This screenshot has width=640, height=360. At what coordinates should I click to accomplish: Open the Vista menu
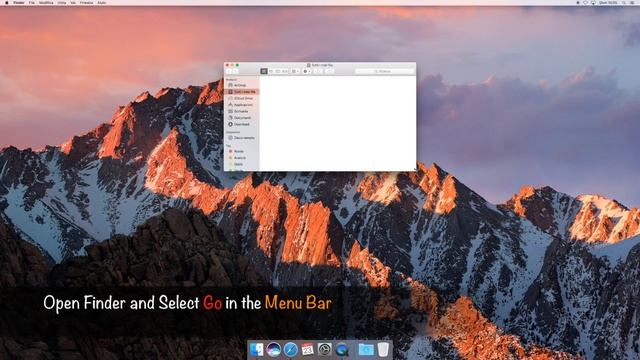[62, 2]
